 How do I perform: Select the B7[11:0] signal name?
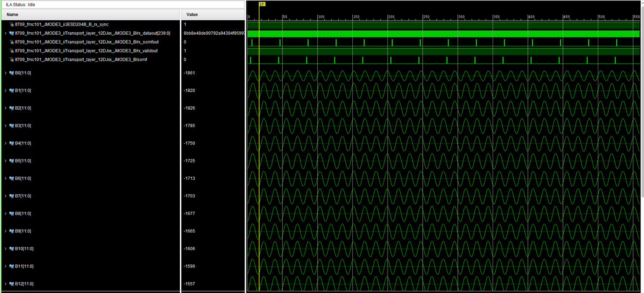pyautogui.click(x=23, y=196)
